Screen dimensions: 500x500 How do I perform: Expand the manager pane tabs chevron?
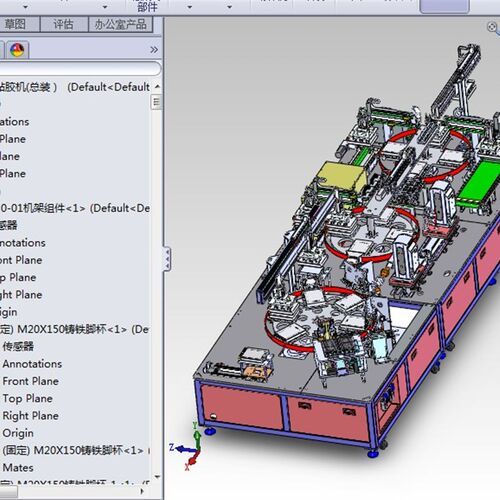click(154, 50)
